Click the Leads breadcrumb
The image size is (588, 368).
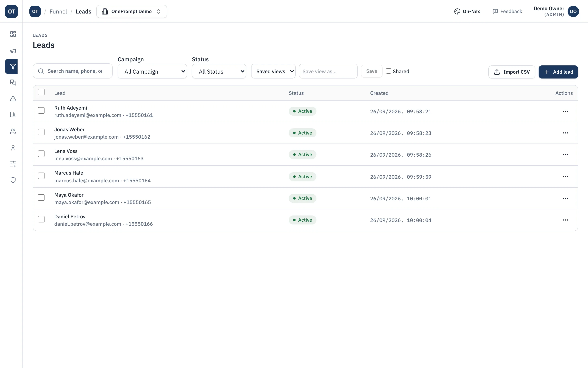pos(83,11)
